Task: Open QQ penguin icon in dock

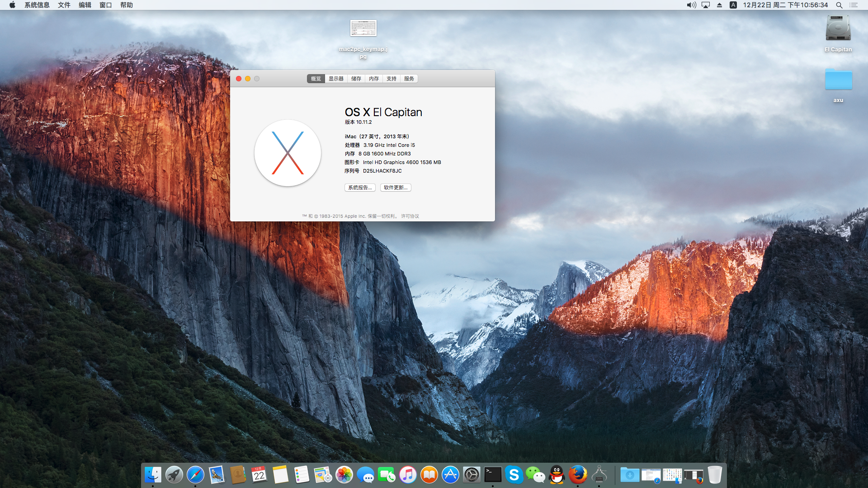Action: click(x=557, y=475)
